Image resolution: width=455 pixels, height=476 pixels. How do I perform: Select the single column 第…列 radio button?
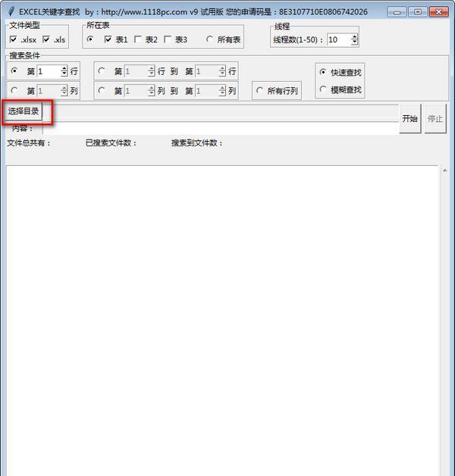pos(14,90)
